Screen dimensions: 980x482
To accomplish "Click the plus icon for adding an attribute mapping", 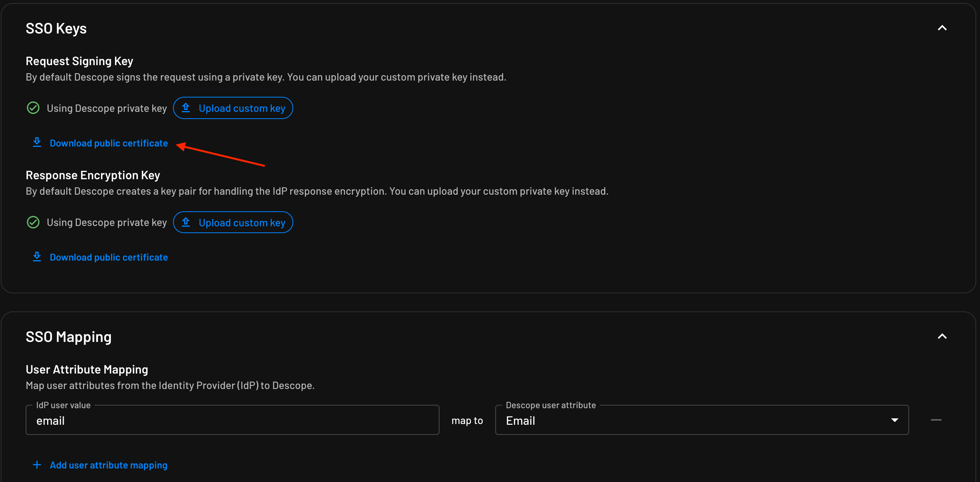I will click(x=37, y=465).
